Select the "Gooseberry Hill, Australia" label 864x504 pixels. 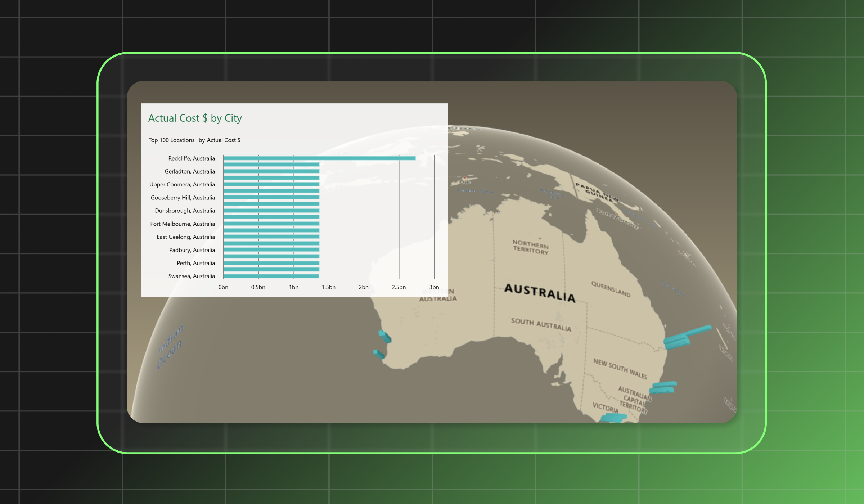coord(183,198)
